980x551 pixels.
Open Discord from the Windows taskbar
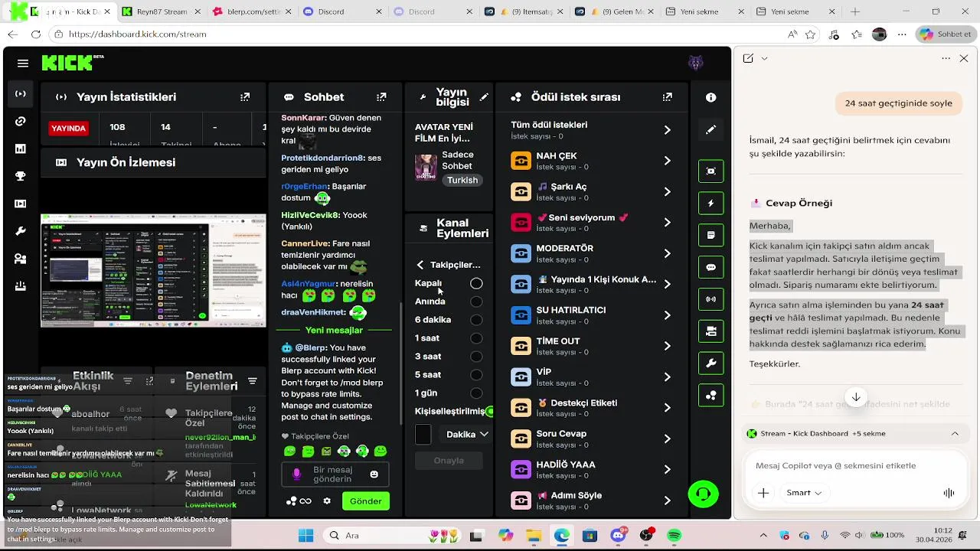(x=619, y=536)
